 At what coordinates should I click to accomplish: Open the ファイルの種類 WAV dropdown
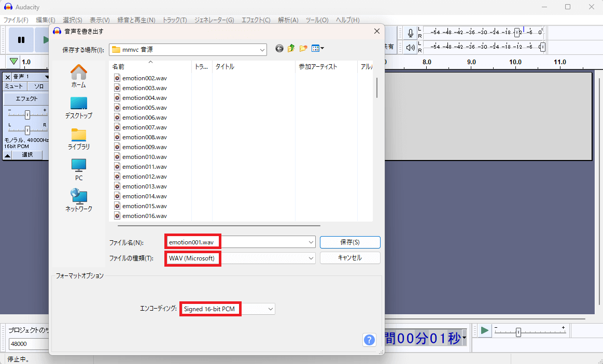311,258
